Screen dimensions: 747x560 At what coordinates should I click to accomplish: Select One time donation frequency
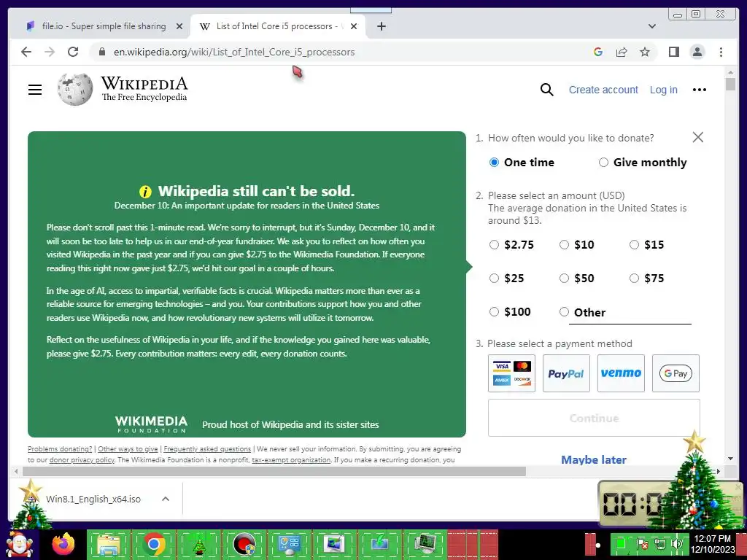(494, 163)
